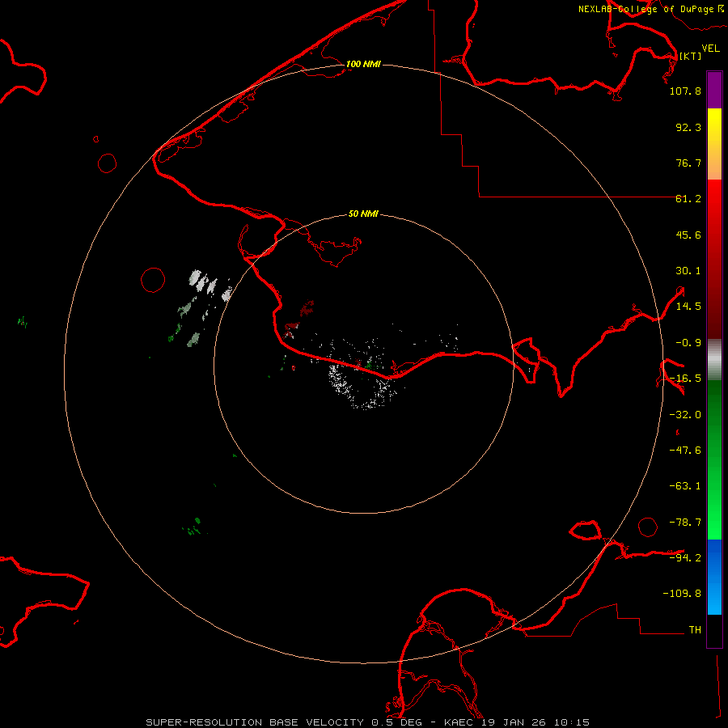Click the 92.3 velocity scale value
The image size is (728, 728).
[688, 127]
